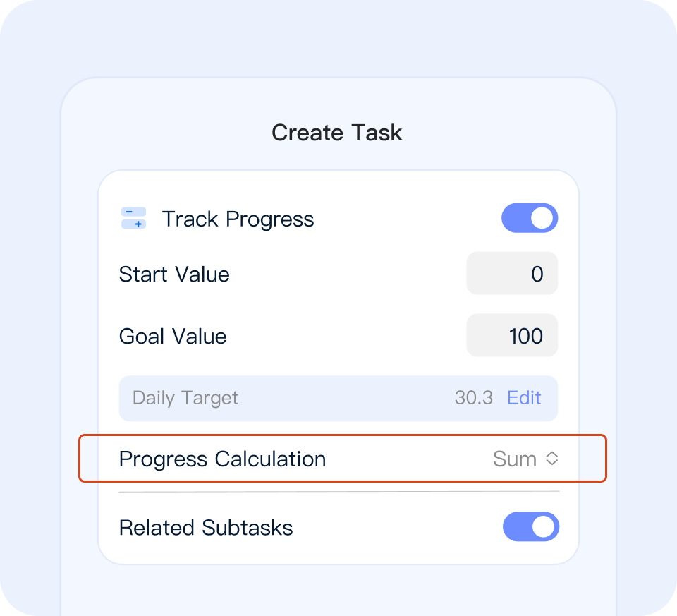Screen dimensions: 677x616
Task: Click the Start Value label
Action: click(174, 274)
